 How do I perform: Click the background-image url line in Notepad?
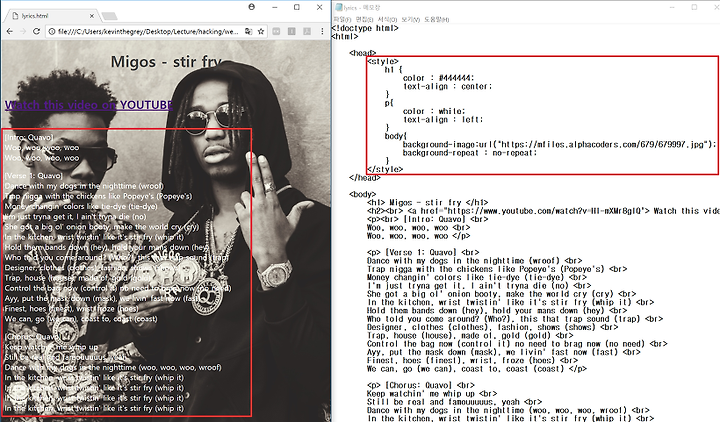click(560, 145)
